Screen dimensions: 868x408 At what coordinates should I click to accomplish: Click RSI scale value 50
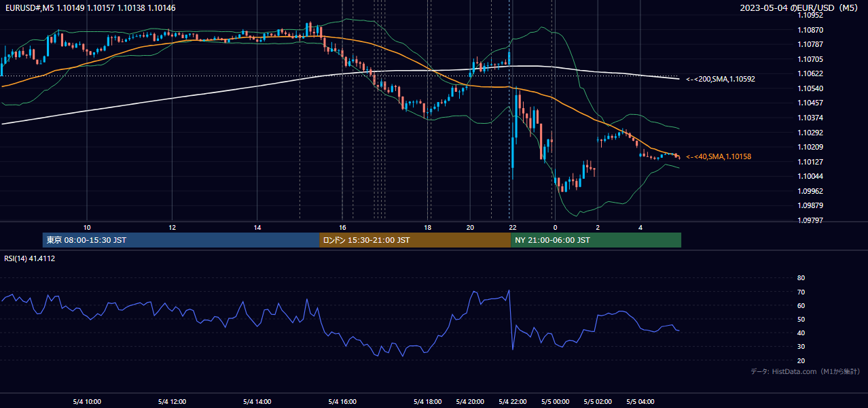801,319
